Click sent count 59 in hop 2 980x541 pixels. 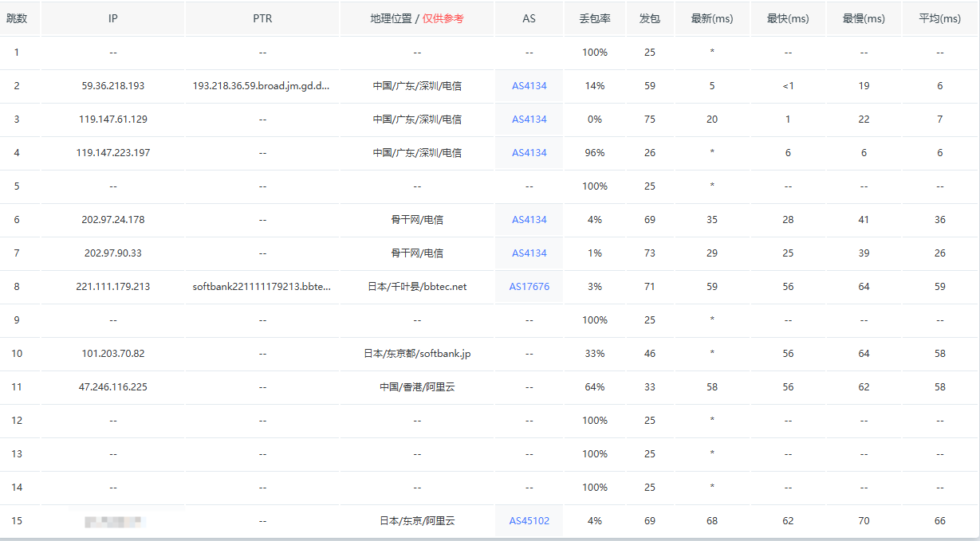649,86
